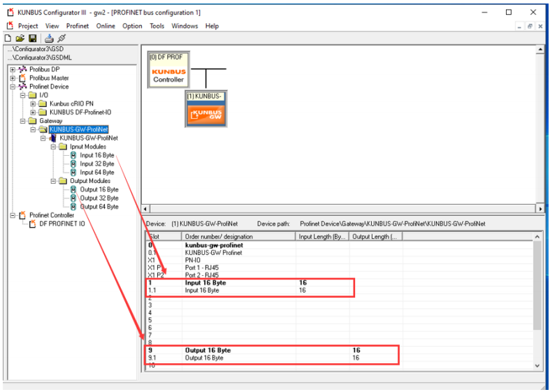550x392 pixels.
Task: Click the KUNBUS DF-Profinet-IO folder icon
Action: coord(43,112)
